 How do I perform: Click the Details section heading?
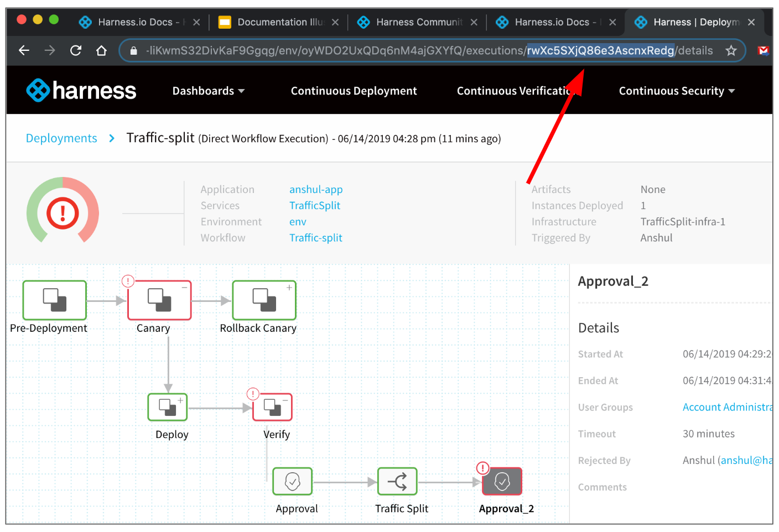pos(599,328)
